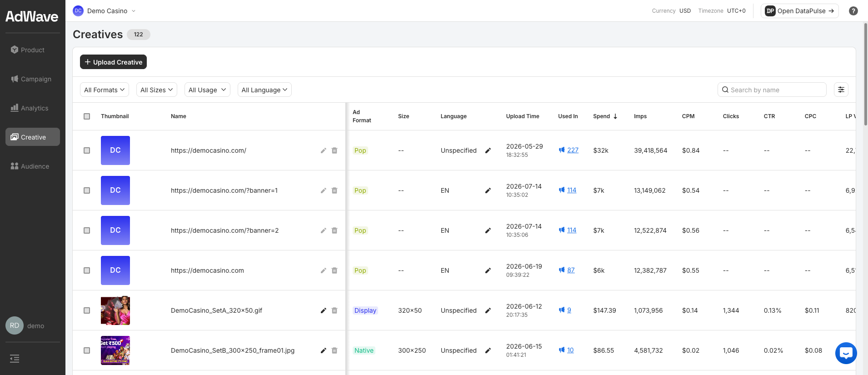
Task: Click the page vertical scrollbar
Action: (865, 74)
